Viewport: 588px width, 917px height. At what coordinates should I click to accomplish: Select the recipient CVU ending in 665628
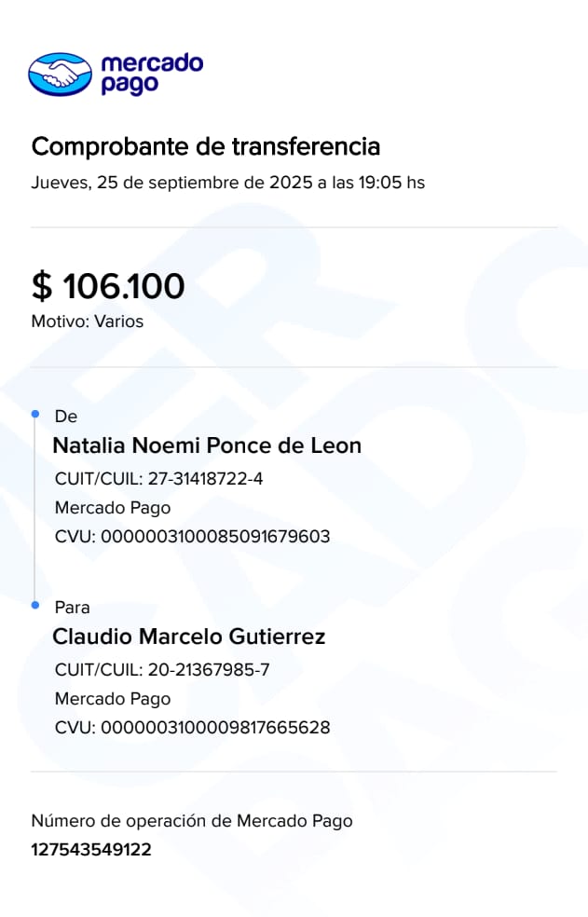pyautogui.click(x=193, y=728)
